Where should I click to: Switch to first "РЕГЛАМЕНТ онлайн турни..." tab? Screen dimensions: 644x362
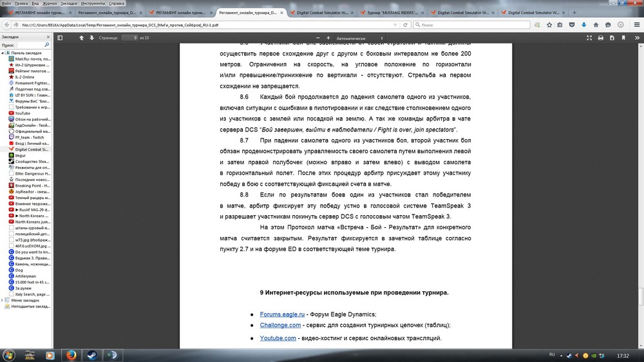[39, 13]
